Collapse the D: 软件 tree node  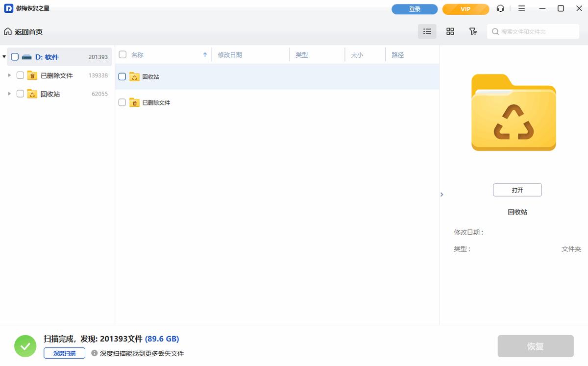point(4,57)
